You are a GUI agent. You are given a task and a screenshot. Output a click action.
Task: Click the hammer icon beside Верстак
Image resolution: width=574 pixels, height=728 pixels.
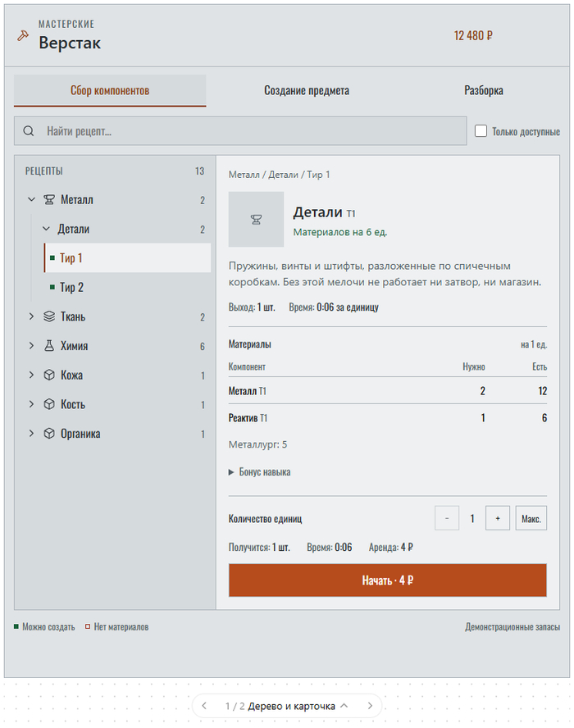[23, 35]
